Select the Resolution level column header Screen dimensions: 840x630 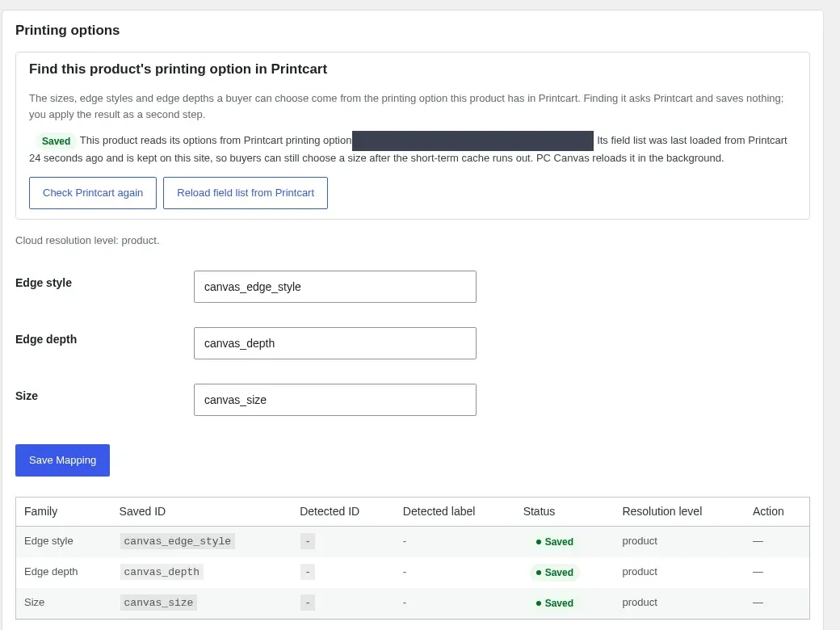tap(662, 511)
